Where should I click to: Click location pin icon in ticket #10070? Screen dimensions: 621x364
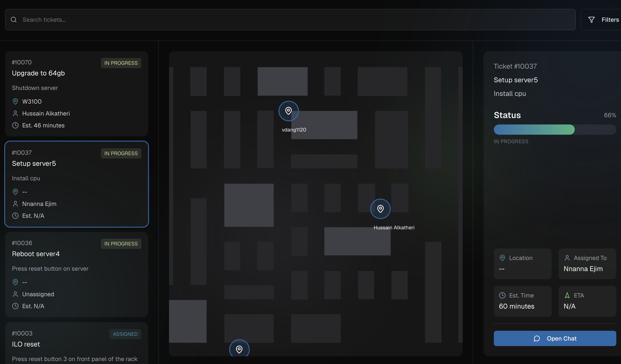15,101
